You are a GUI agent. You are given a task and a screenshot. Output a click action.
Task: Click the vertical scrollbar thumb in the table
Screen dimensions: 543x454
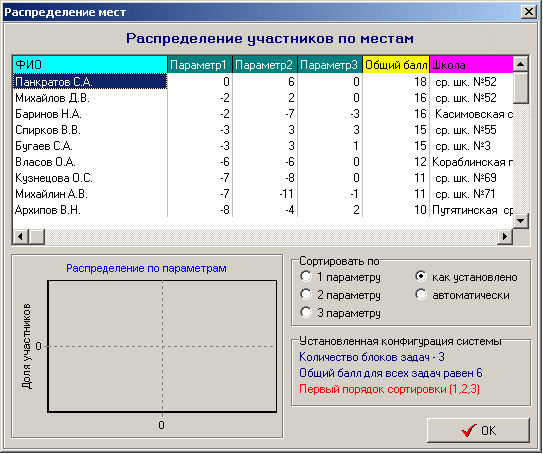coord(520,88)
